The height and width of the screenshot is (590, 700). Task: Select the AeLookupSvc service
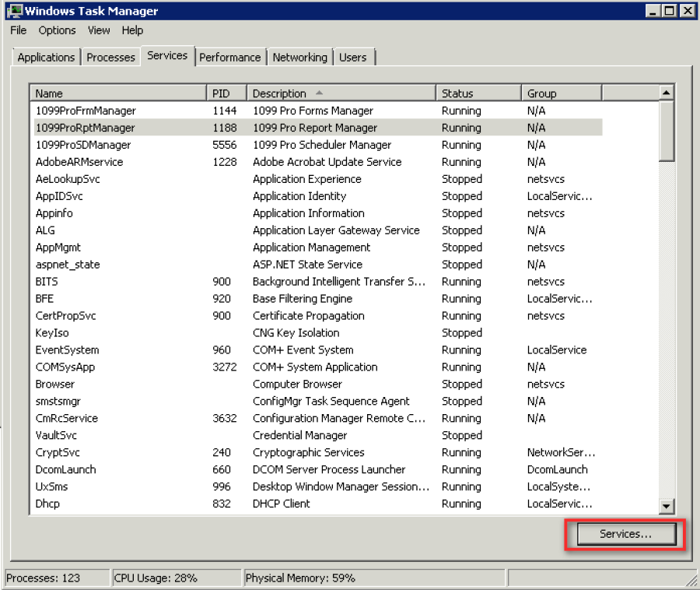tap(318, 179)
